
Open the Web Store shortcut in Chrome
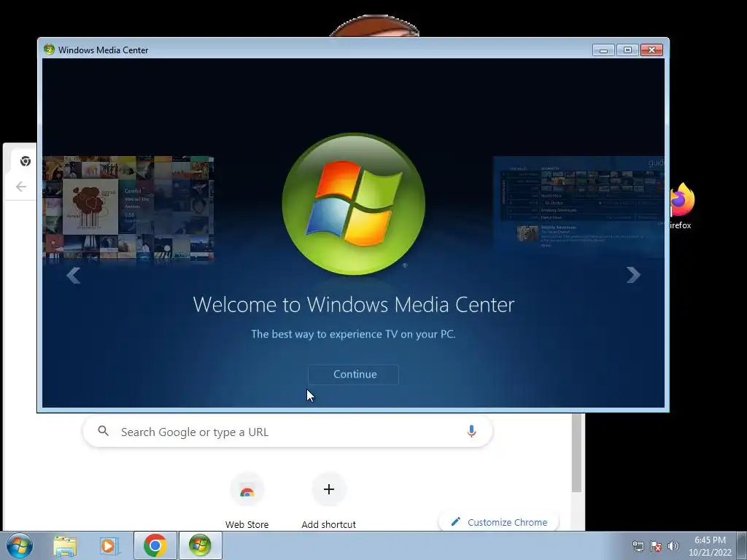click(247, 501)
